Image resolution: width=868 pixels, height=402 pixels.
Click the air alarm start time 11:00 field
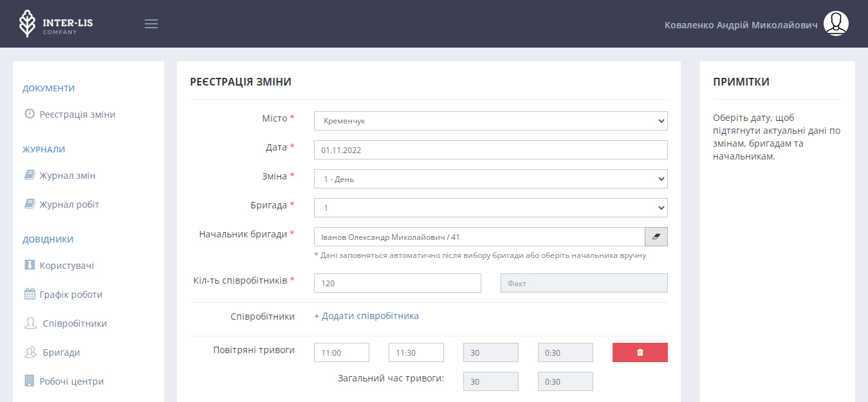(341, 352)
